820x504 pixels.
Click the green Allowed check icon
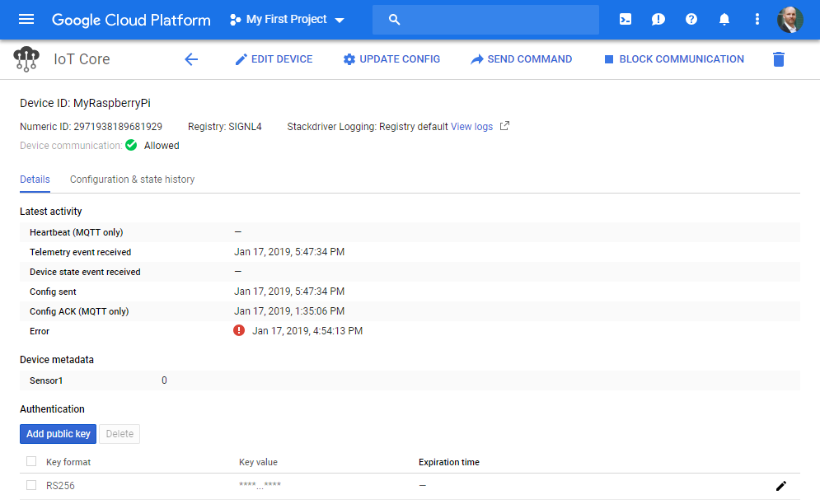(x=131, y=145)
